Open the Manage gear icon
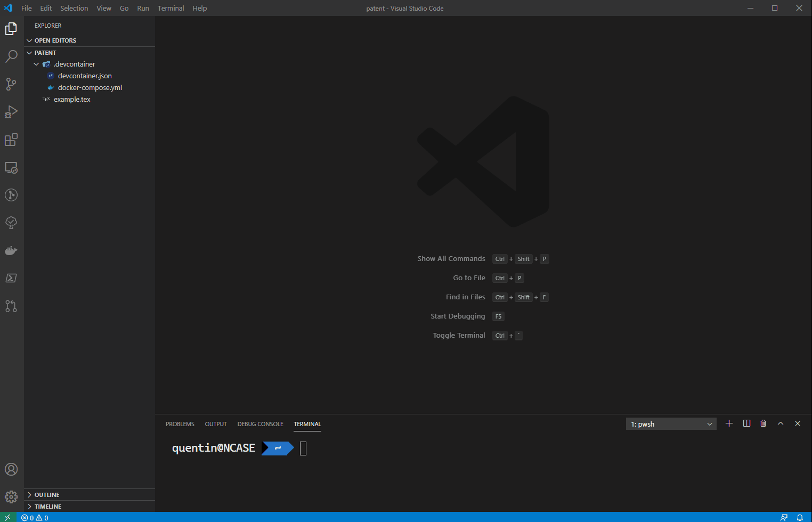This screenshot has width=812, height=522. tap(11, 497)
